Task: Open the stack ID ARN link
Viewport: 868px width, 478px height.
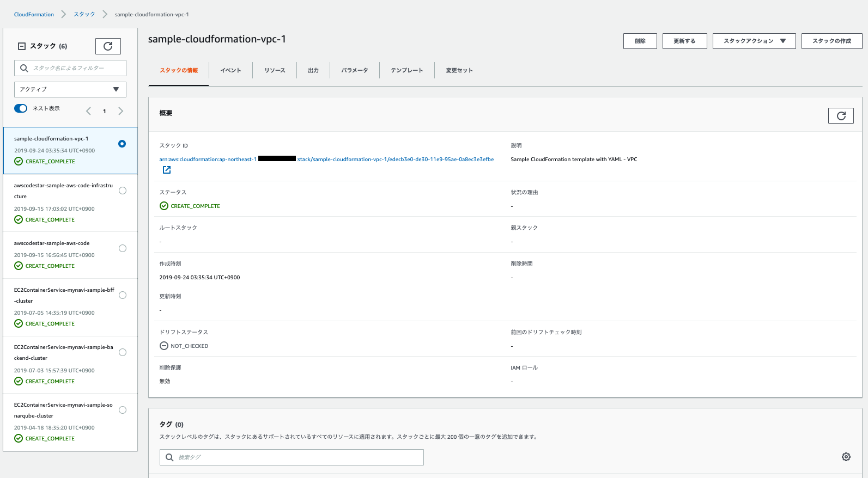Action: tap(326, 160)
